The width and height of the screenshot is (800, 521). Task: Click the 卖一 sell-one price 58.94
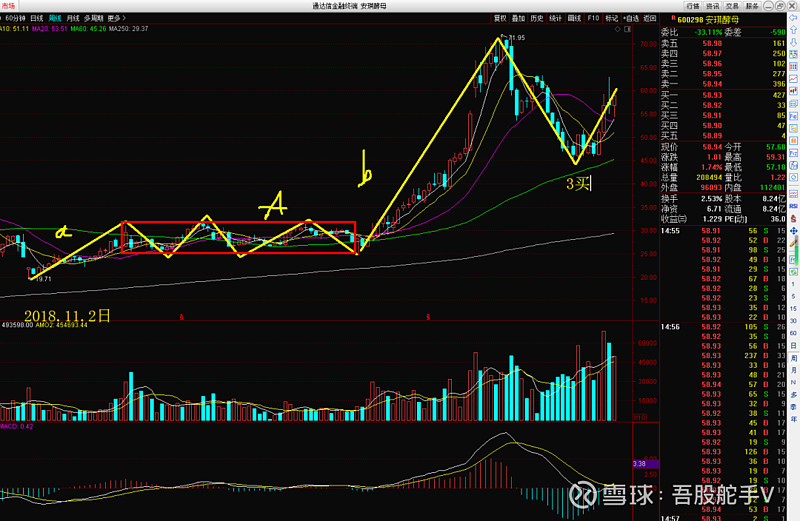(x=712, y=84)
